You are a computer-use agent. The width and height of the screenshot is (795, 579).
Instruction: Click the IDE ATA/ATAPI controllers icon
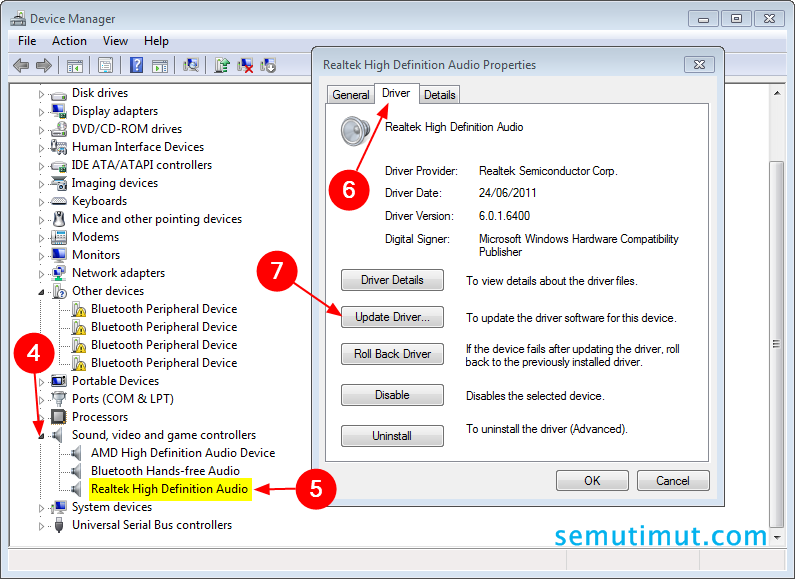pos(59,166)
